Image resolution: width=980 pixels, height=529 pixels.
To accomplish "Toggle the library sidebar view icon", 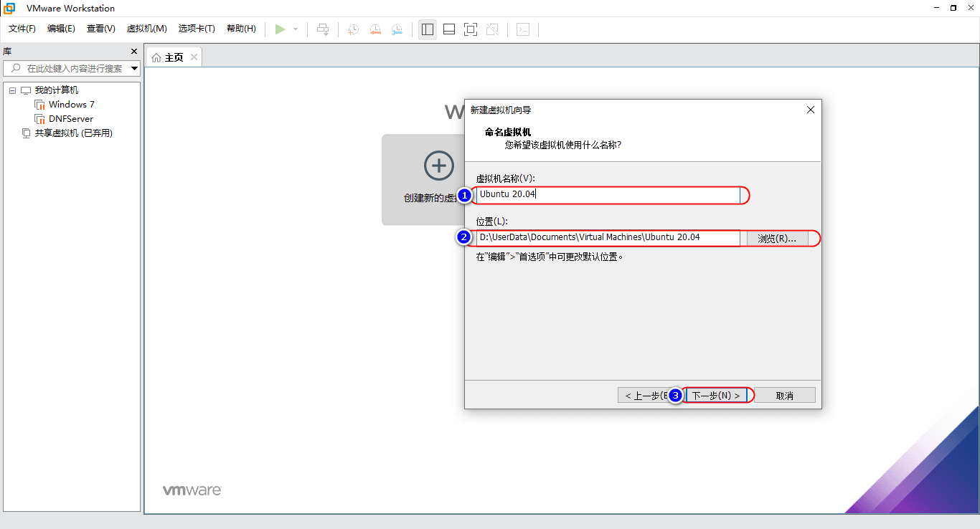I will click(x=428, y=29).
